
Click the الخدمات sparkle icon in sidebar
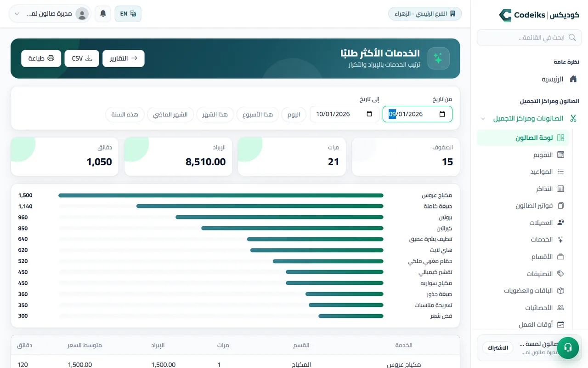[x=560, y=240]
